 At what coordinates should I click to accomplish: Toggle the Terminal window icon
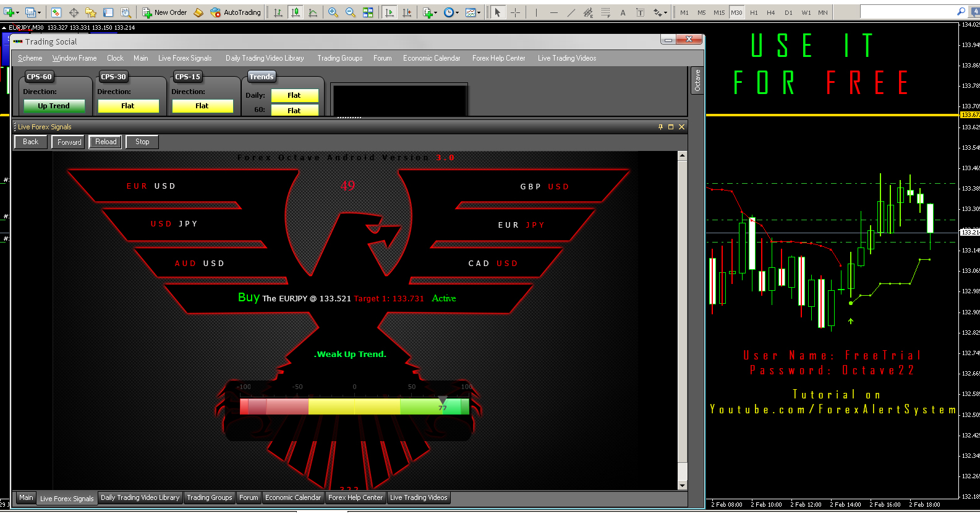pos(108,12)
